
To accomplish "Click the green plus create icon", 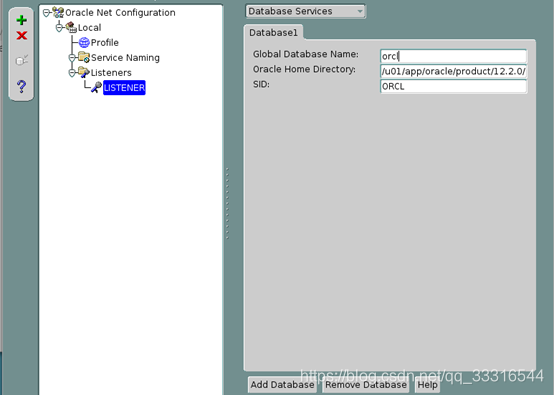I will [22, 20].
